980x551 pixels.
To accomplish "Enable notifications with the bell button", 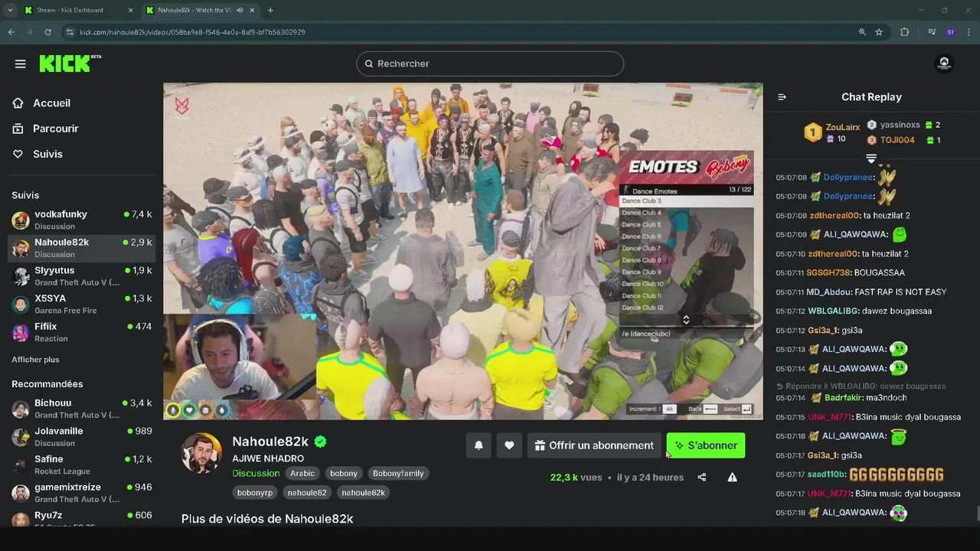I will [x=479, y=445].
